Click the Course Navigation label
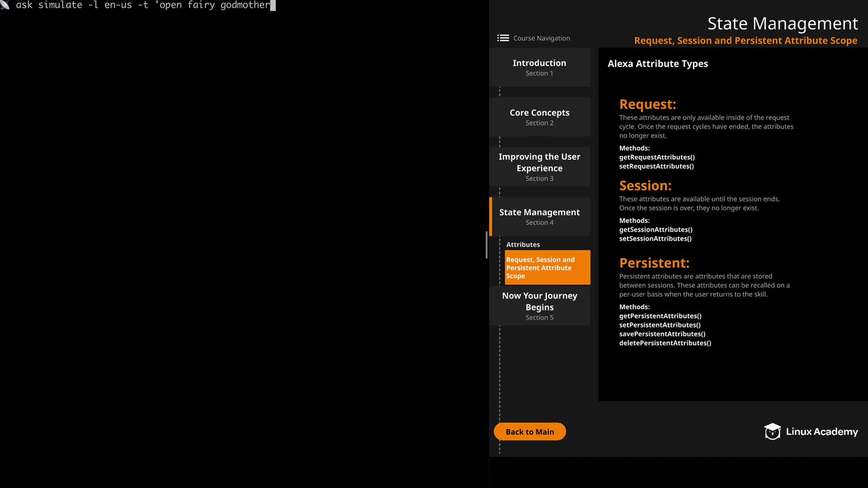Screen dimensions: 868x488 pyautogui.click(x=542, y=38)
